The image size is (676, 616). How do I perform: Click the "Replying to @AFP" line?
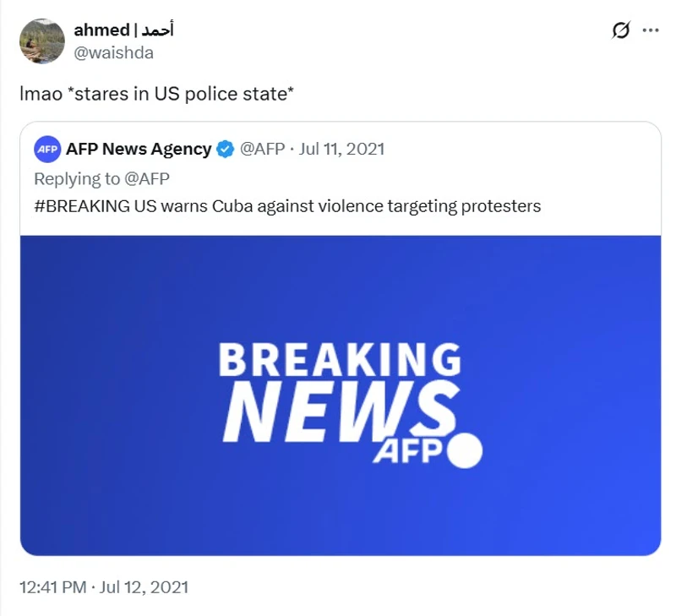coord(101,177)
